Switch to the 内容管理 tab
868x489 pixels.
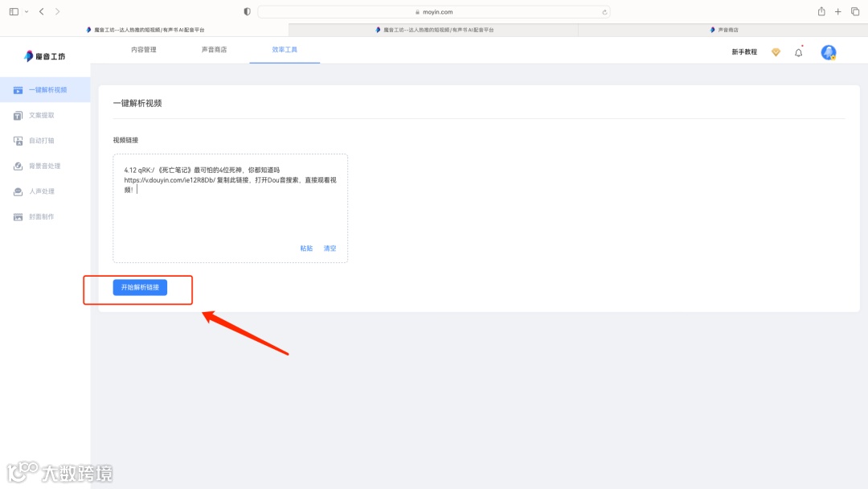click(144, 50)
